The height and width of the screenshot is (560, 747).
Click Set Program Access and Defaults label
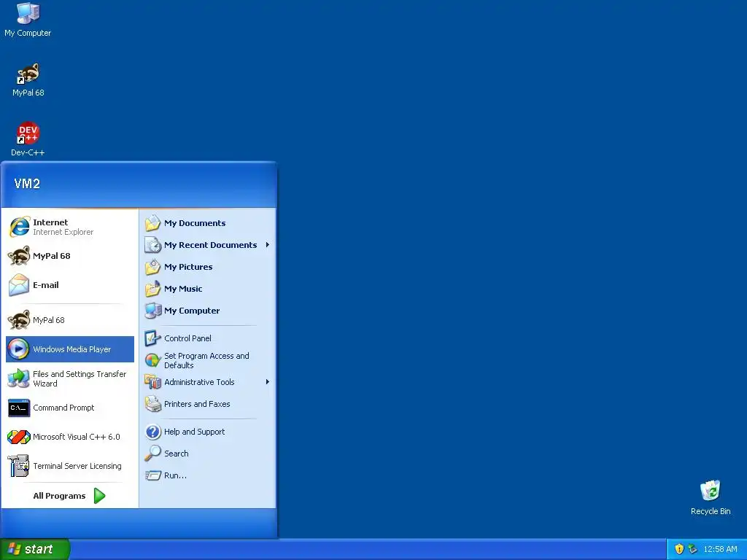point(206,360)
